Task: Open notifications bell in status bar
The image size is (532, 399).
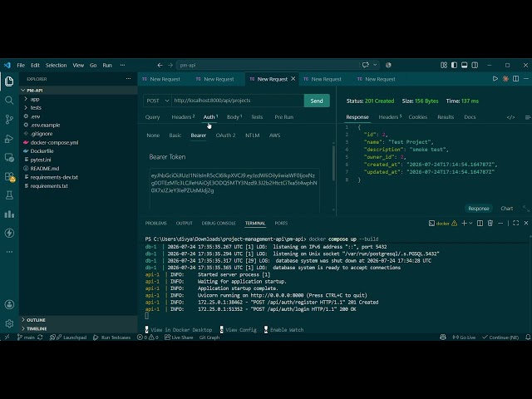Action: (528, 337)
